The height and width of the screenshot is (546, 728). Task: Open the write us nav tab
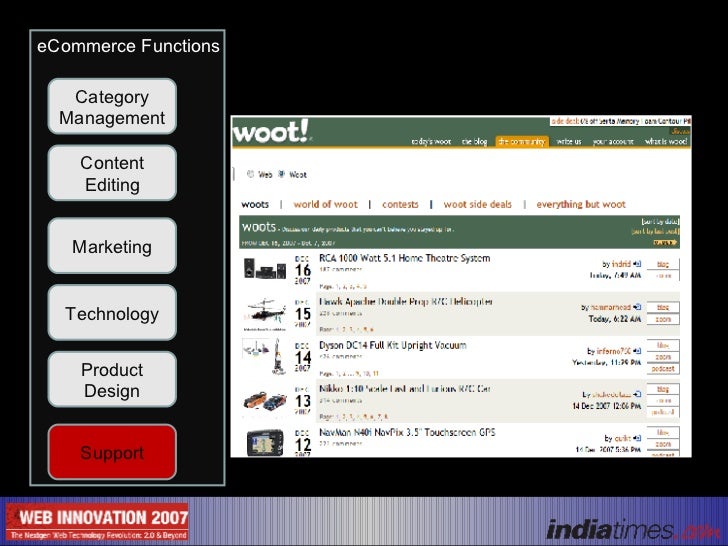pyautogui.click(x=569, y=141)
